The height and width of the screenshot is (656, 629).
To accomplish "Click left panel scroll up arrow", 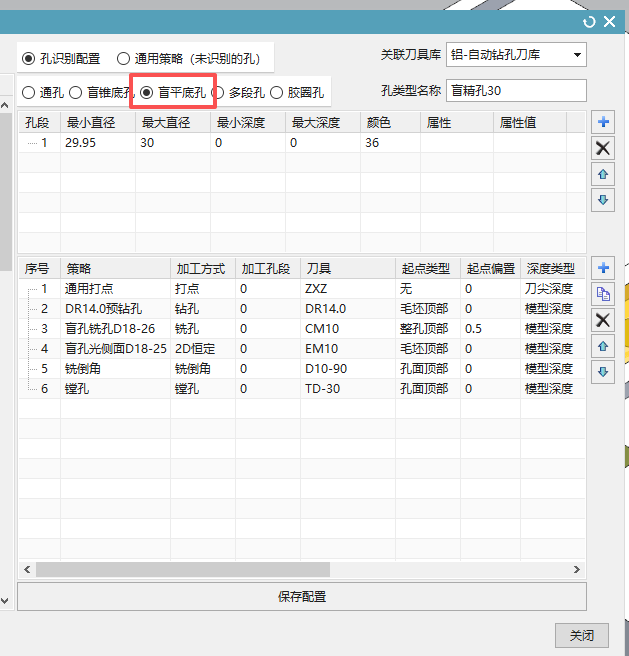I will pos(5,105).
